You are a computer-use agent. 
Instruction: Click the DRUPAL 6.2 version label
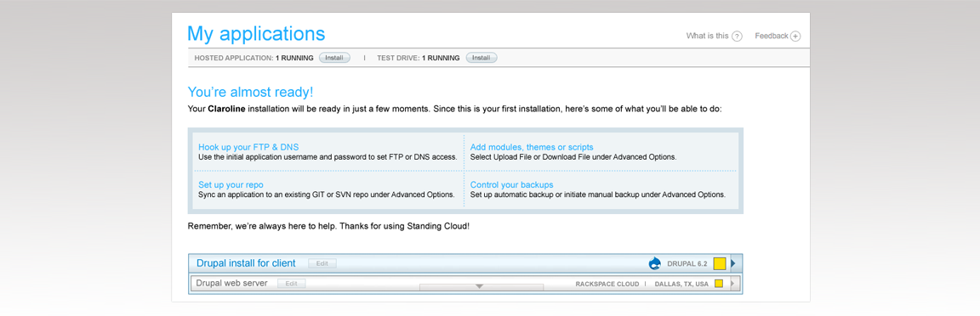point(687,264)
